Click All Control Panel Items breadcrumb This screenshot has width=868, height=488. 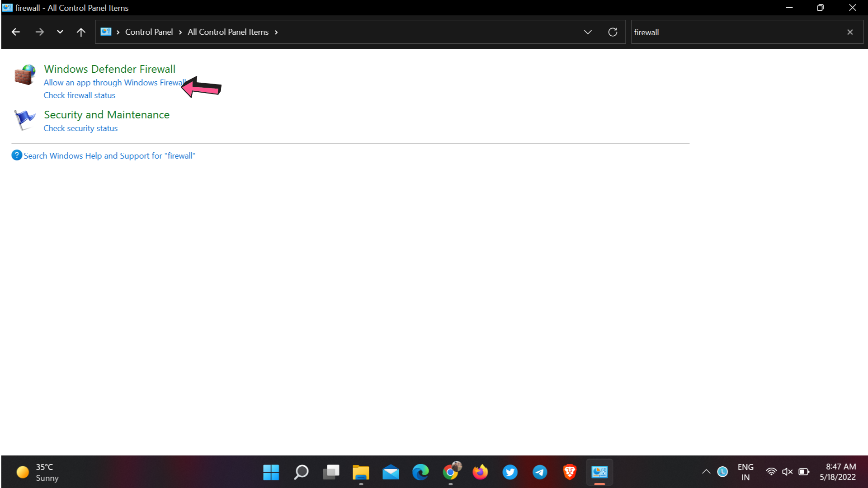click(x=228, y=32)
